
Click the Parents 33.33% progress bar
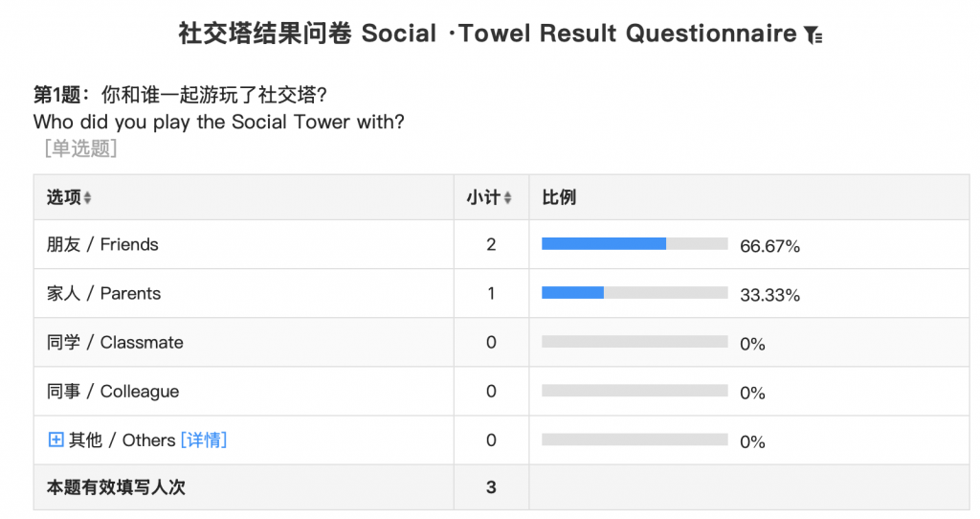(x=634, y=293)
